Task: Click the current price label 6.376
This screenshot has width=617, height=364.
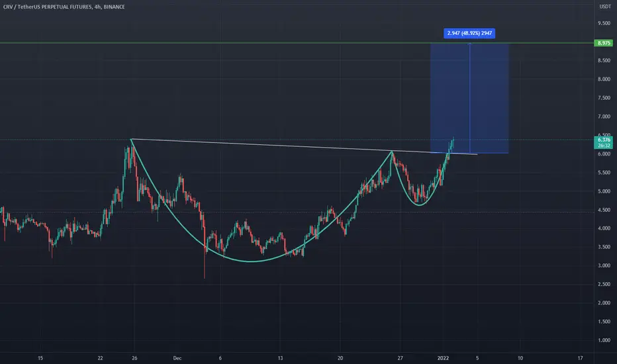Action: (x=604, y=140)
